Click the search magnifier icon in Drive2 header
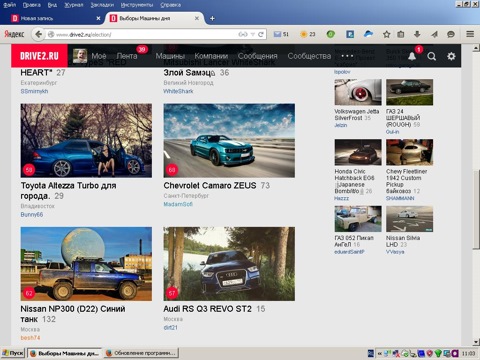 click(432, 56)
